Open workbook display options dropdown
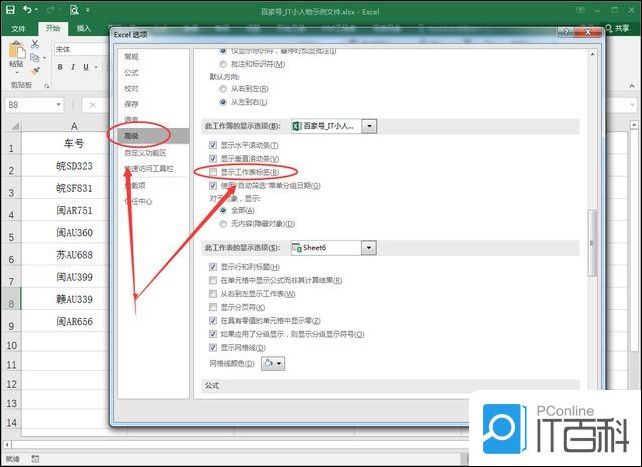642x467 pixels. [x=369, y=126]
